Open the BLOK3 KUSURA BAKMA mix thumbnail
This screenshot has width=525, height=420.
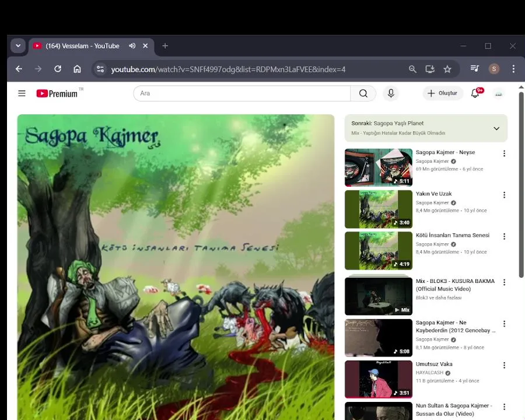(x=379, y=295)
